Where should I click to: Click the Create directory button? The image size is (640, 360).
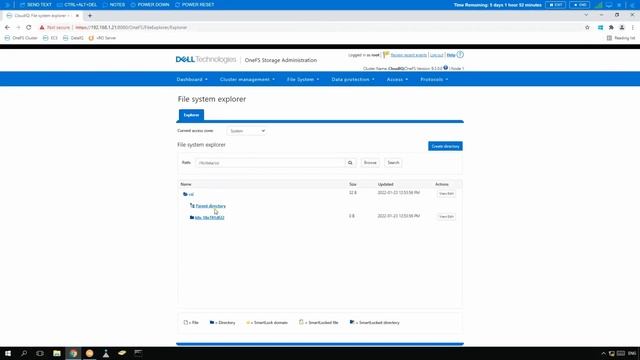point(445,146)
